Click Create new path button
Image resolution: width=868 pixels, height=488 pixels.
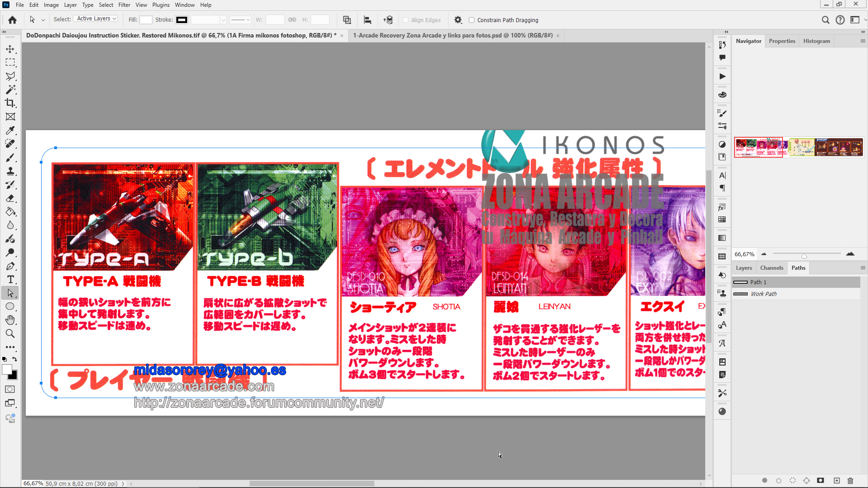click(836, 481)
